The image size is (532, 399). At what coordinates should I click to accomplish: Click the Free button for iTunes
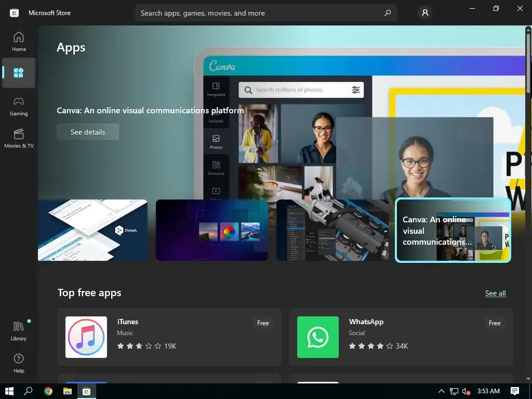pyautogui.click(x=263, y=323)
